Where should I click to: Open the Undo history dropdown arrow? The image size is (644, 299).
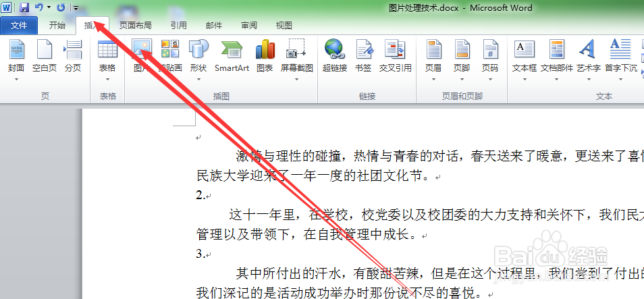49,7
